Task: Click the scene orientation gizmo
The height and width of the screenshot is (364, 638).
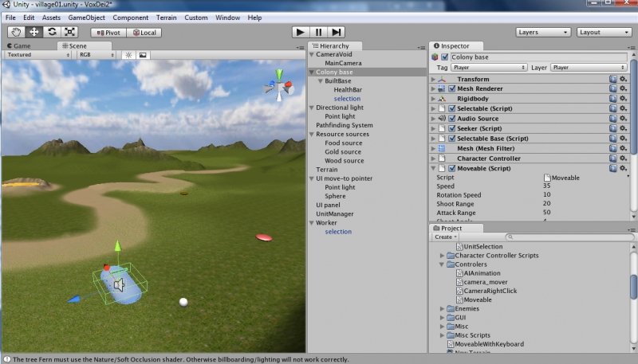Action: click(279, 85)
